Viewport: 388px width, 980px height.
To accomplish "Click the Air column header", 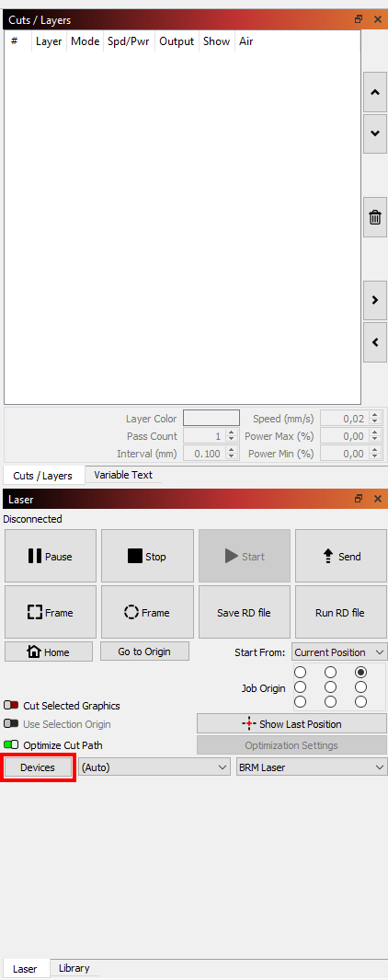I will pyautogui.click(x=246, y=42).
